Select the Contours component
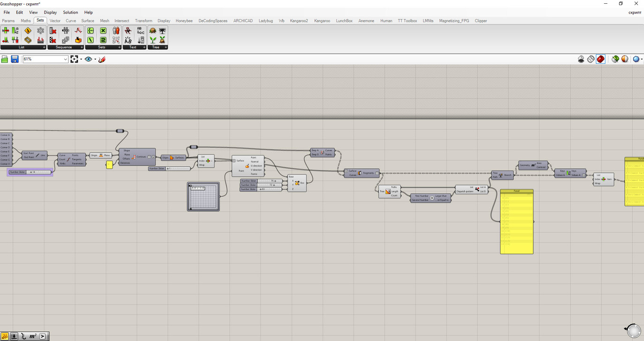This screenshot has height=341, width=644. 137,157
